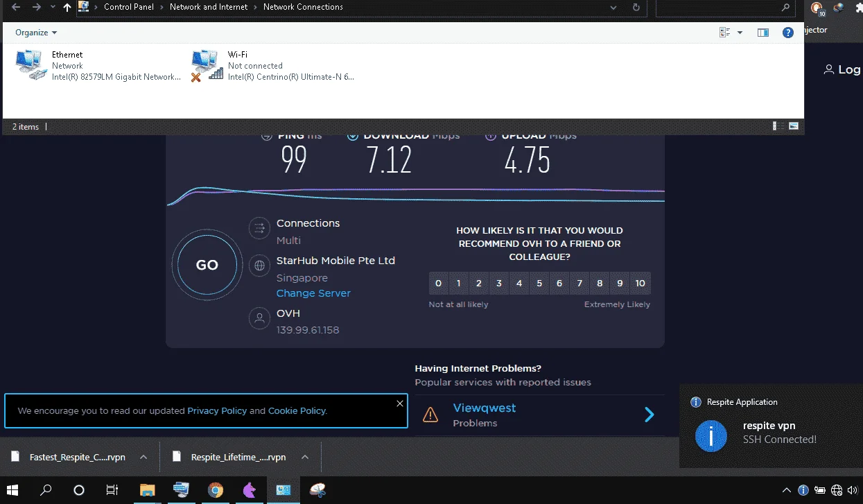This screenshot has width=863, height=504.
Task: Go back in Network Connections window
Action: tap(16, 7)
